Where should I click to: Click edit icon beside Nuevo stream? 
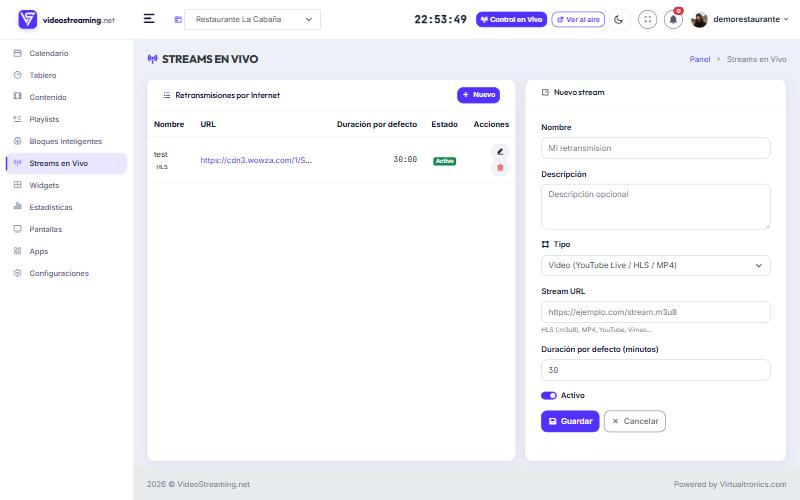coord(545,92)
